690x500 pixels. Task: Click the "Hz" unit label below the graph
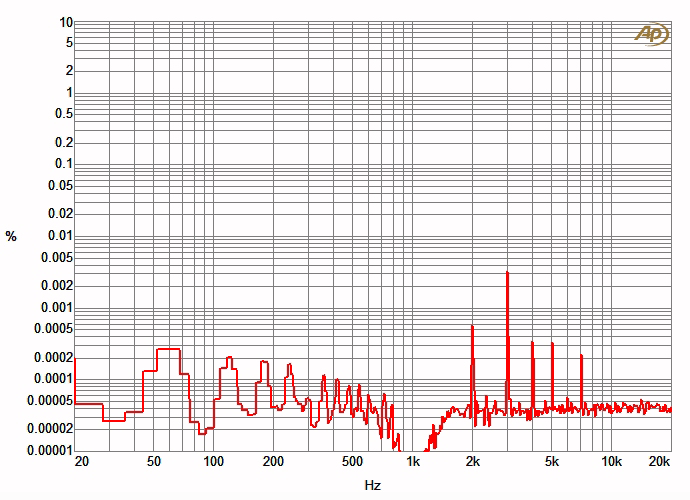pos(373,485)
